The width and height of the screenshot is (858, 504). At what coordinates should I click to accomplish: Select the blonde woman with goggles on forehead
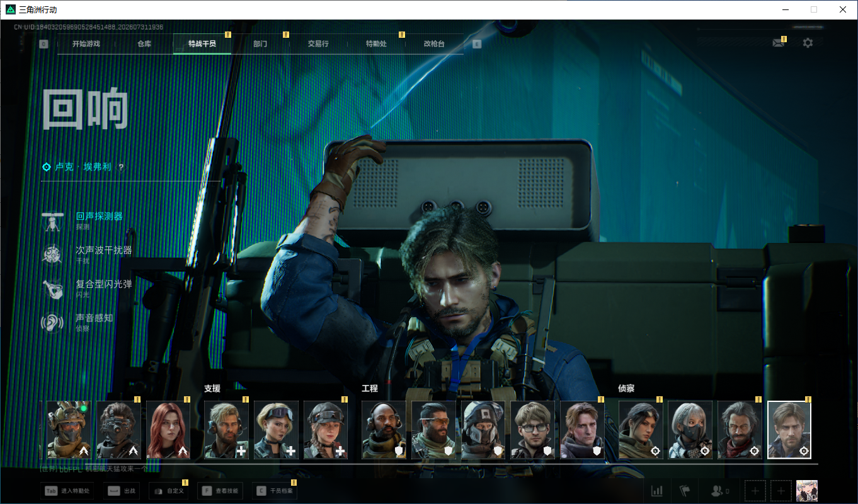276,430
